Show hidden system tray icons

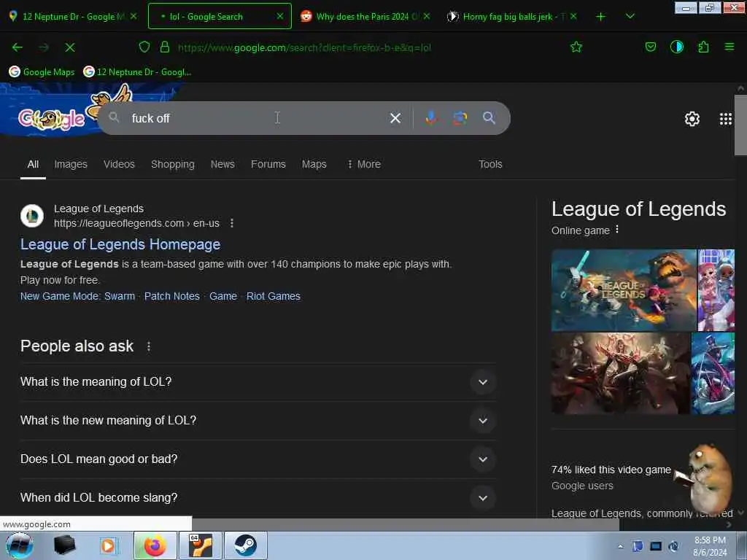(620, 546)
